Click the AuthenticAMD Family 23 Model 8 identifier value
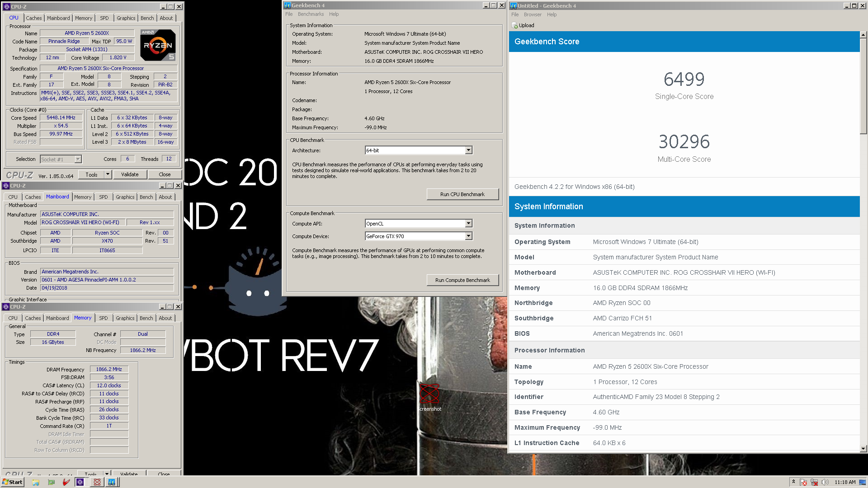868x488 pixels. [x=656, y=397]
